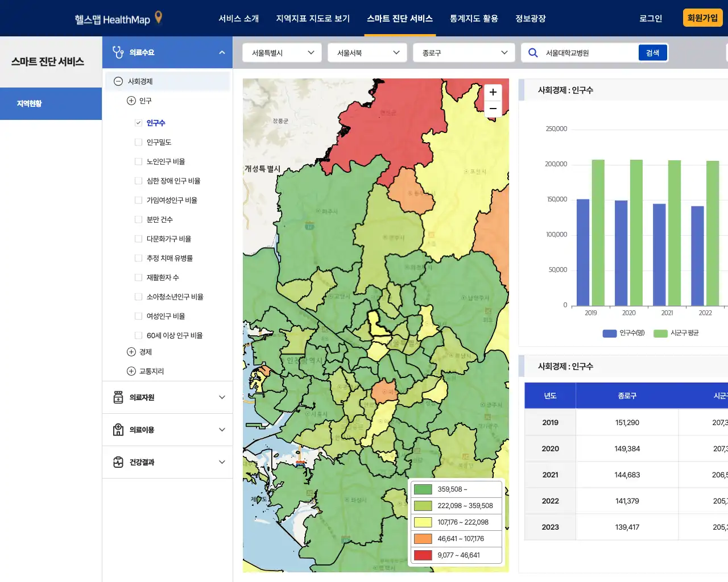Click the magnifier icon in search box
The height and width of the screenshot is (582, 728).
[x=533, y=53]
